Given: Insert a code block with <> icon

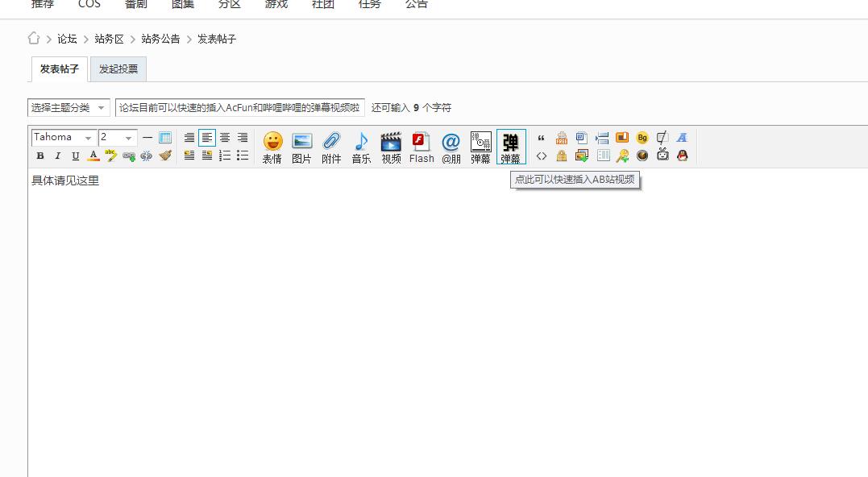Looking at the screenshot, I should point(542,156).
